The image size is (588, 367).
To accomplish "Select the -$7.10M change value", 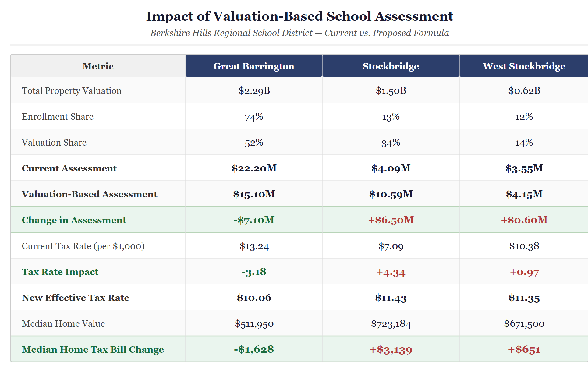I will point(254,220).
